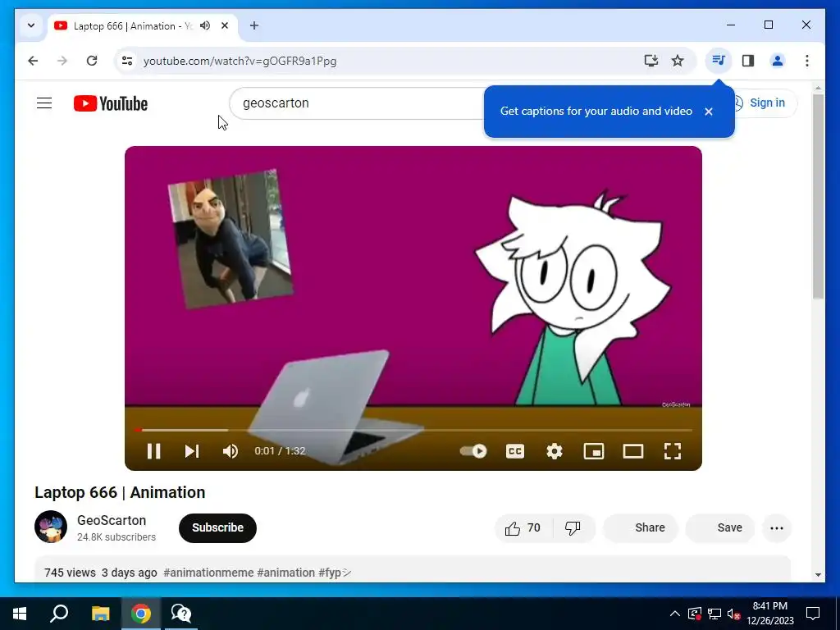Mute the video player volume
Screen dimensions: 840x630
pos(231,451)
